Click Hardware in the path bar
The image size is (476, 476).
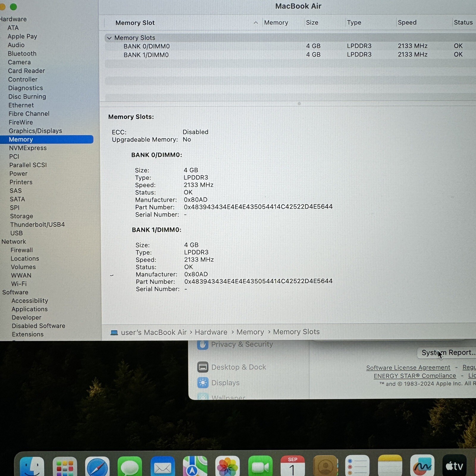pos(211,332)
